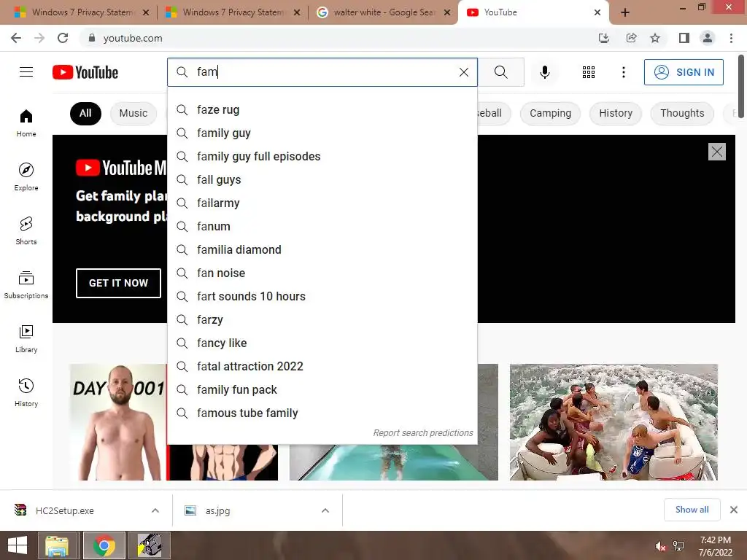
Task: Choose the 'farzy' suggestion
Action: (x=322, y=320)
